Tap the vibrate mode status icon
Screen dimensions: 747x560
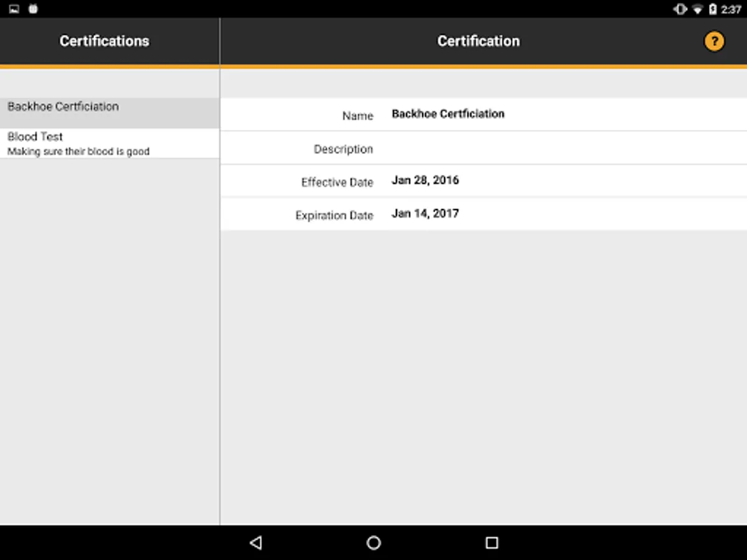pos(680,9)
